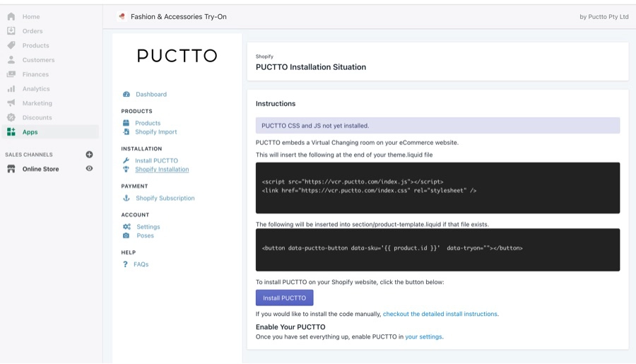Click the Install PUCTTO wrench icon
This screenshot has width=636, height=364.
click(126, 160)
